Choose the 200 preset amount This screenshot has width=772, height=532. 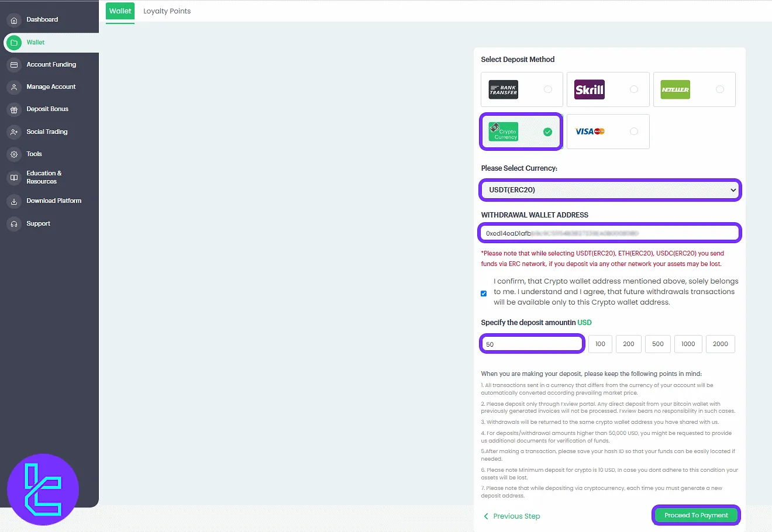coord(629,344)
